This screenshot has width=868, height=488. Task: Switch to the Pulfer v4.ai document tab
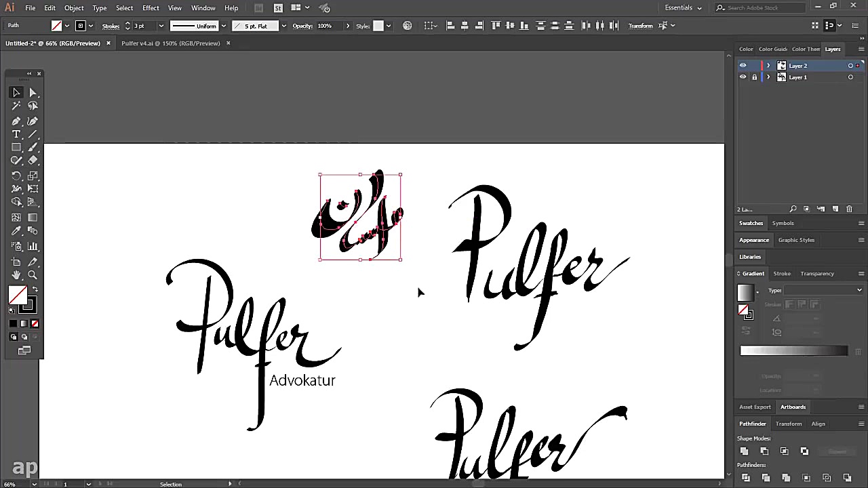(171, 43)
